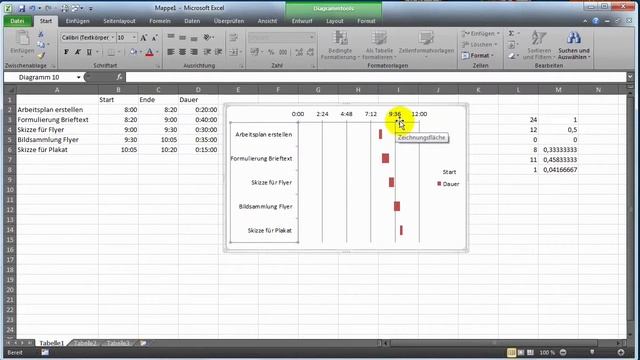Open the Datei tab
This screenshot has width=640, height=360.
coord(18,21)
